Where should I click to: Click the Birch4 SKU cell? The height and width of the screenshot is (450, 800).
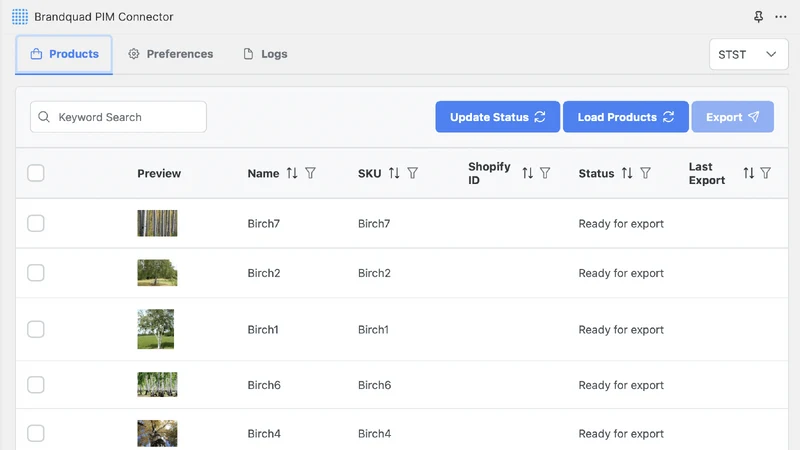(374, 434)
